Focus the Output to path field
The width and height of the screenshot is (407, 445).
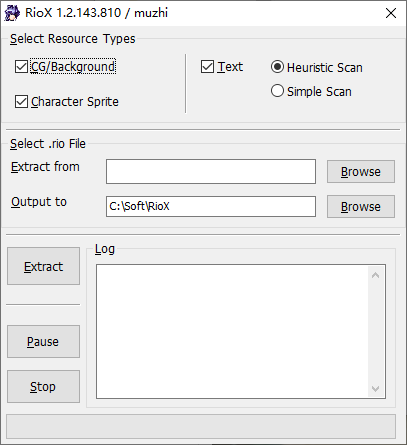211,206
